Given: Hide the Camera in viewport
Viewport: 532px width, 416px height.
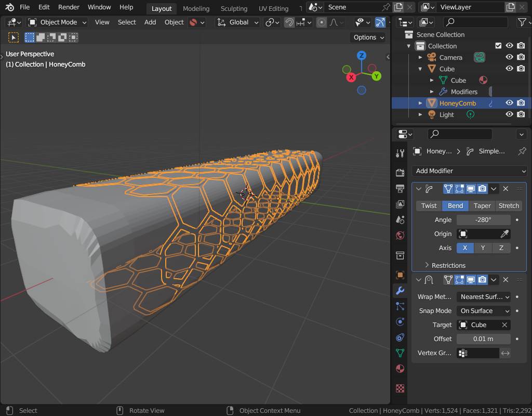Looking at the screenshot, I should pos(509,57).
